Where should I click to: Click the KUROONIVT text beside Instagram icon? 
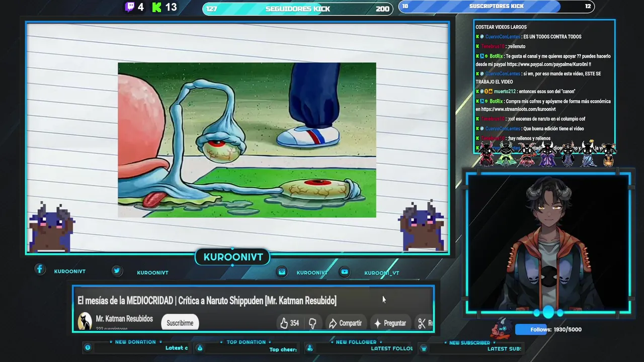[x=312, y=273]
